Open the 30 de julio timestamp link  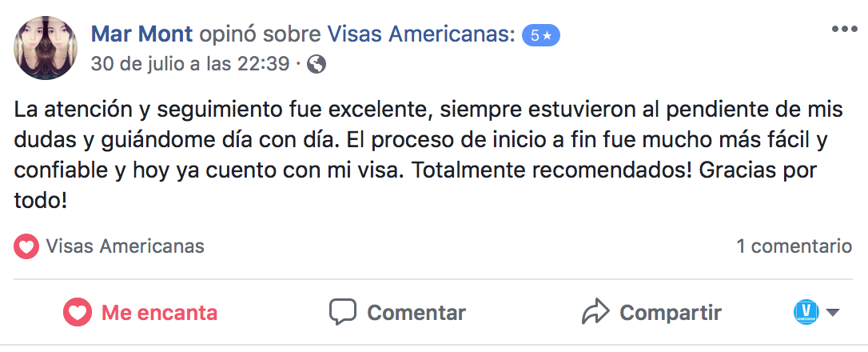(190, 64)
